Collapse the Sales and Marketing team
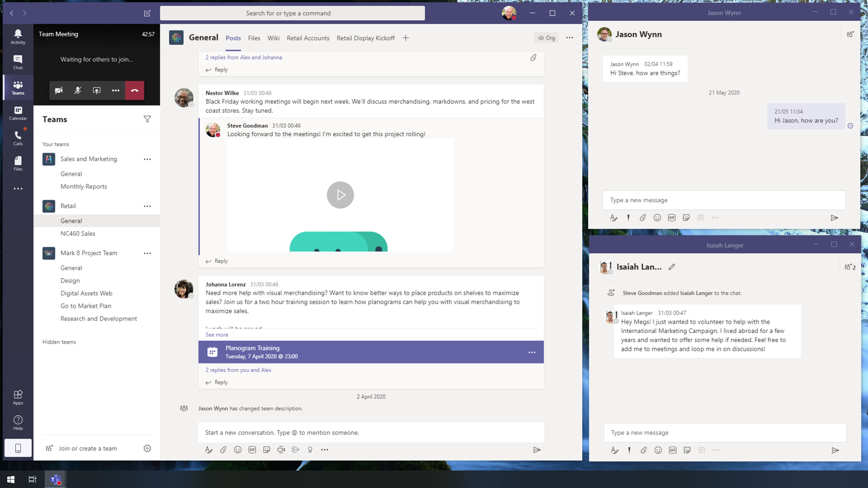This screenshot has height=488, width=868. [x=88, y=159]
